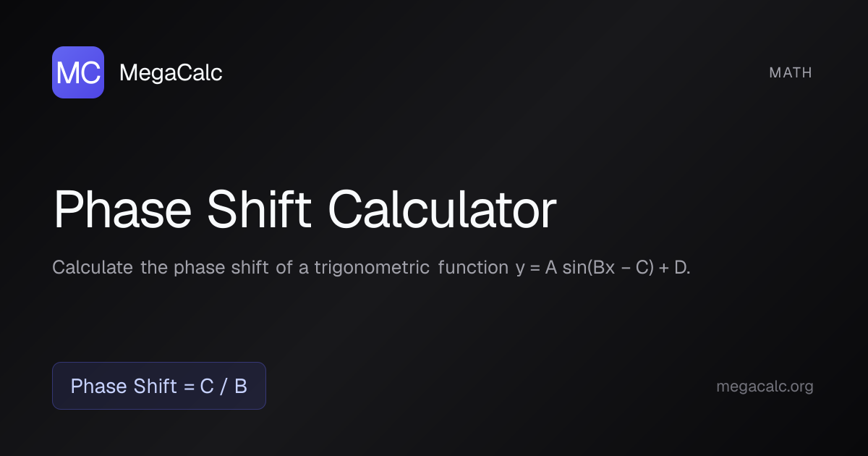Click the purple MC logo icon
Screen dimensions: 868x456
(78, 72)
